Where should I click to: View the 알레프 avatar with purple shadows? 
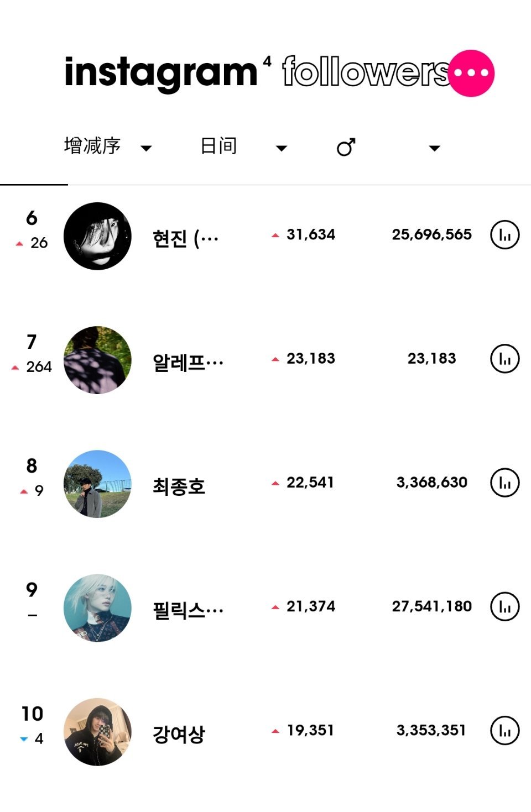point(97,360)
